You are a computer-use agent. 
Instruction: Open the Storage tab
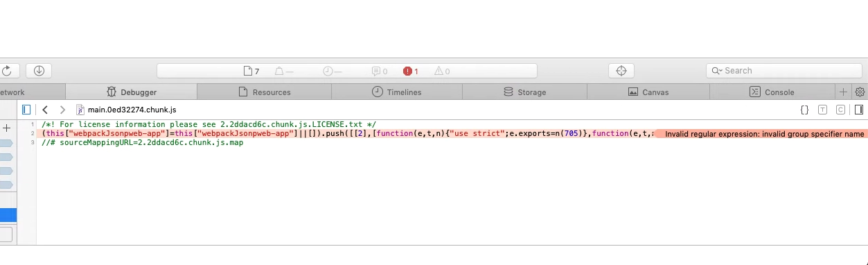pyautogui.click(x=524, y=92)
